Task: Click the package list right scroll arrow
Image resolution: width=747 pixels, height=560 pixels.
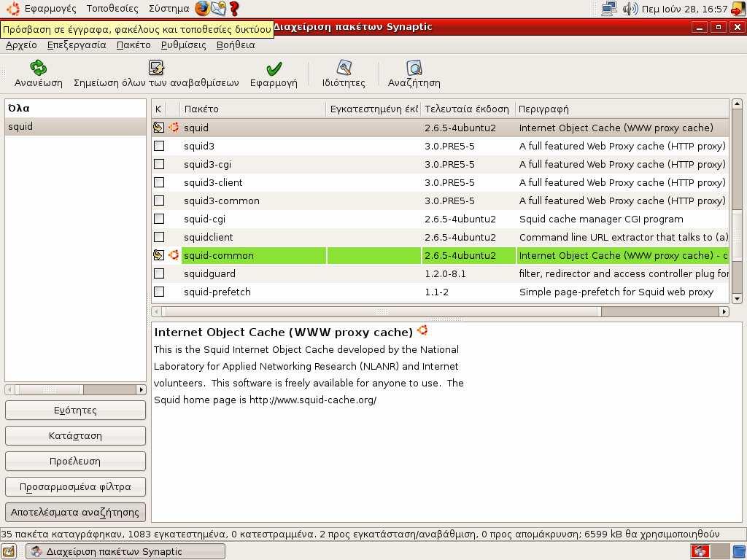Action: 724,311
